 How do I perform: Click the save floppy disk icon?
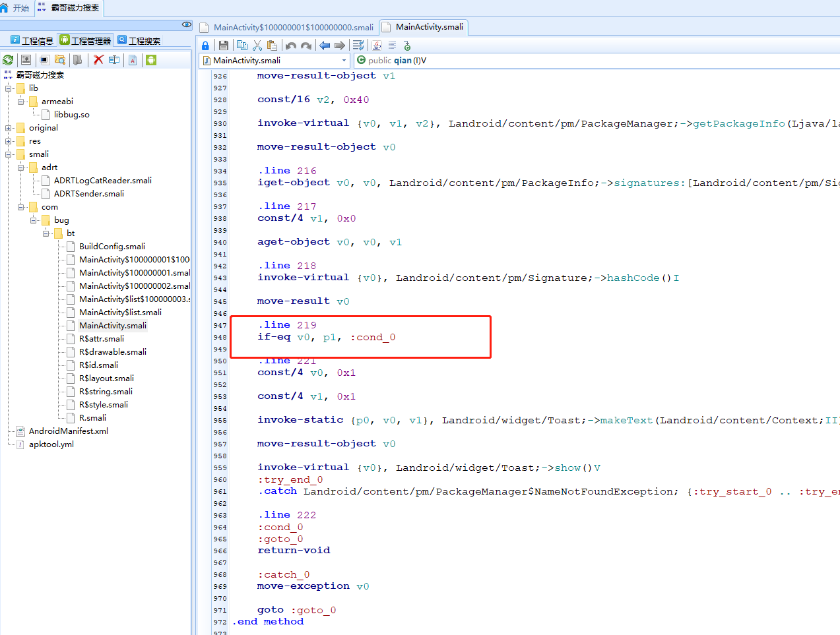(x=224, y=45)
